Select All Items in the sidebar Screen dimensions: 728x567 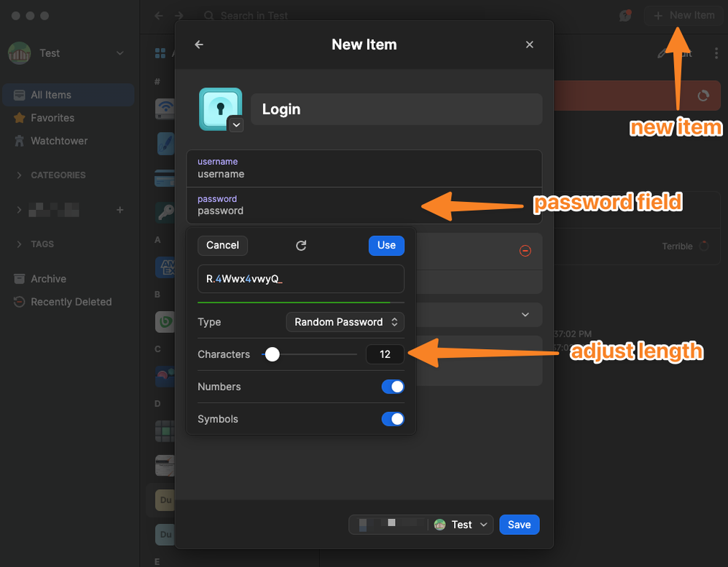pyautogui.click(x=51, y=95)
